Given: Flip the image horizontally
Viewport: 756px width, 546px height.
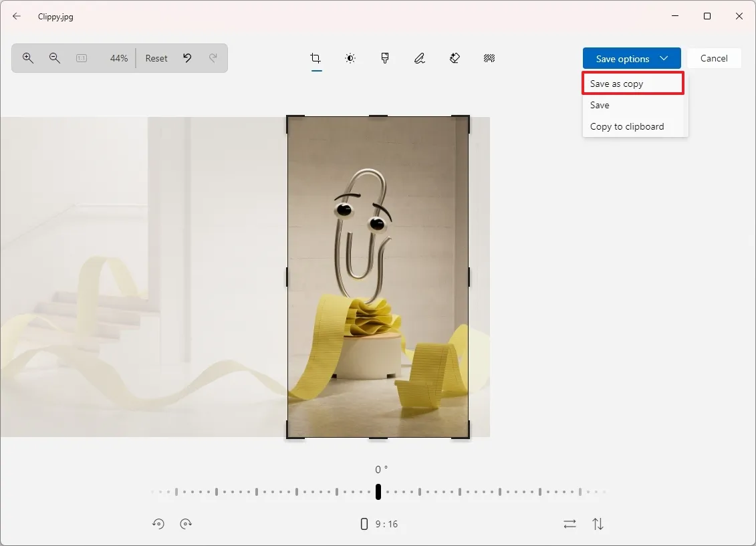Looking at the screenshot, I should coord(570,524).
